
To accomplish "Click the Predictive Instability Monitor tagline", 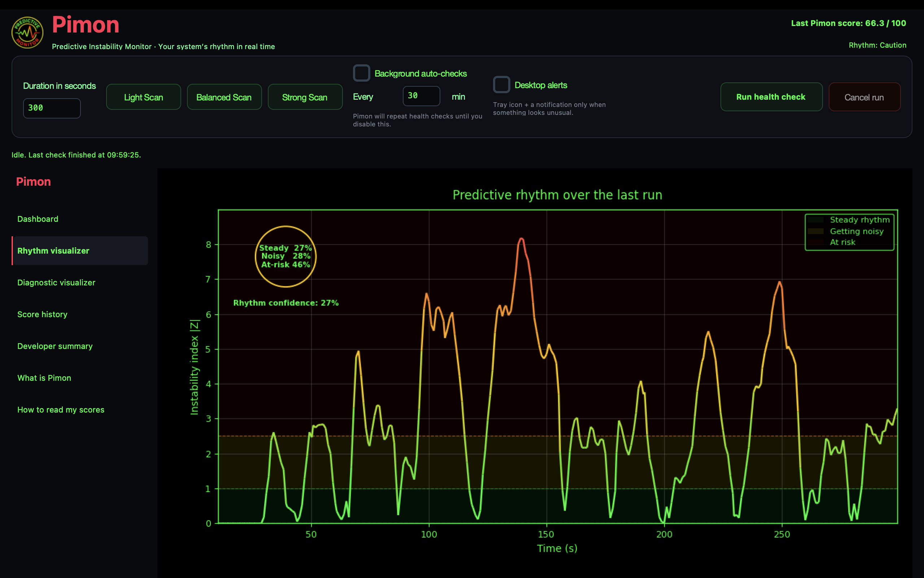I will 164,47.
